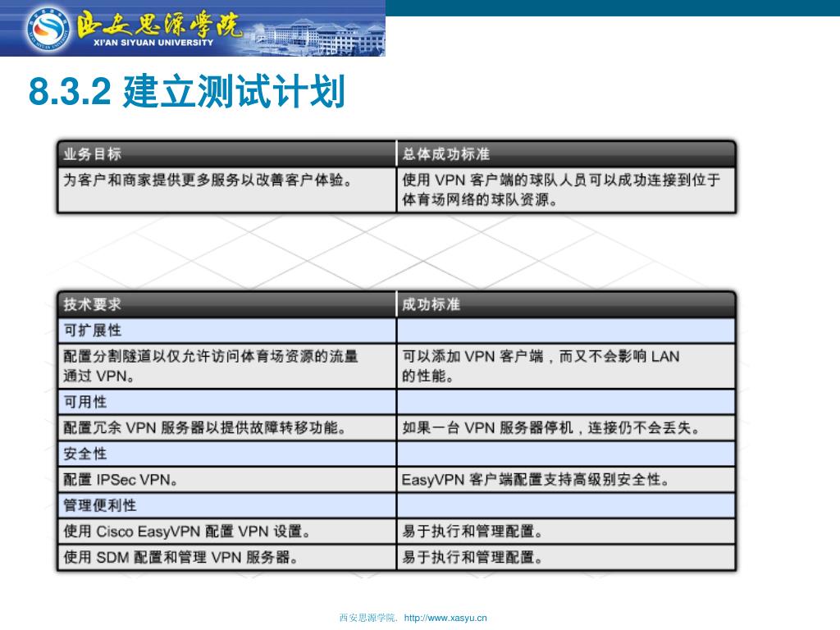Screen dimensions: 840x630
Task: Select 易于执行和管理配置 in the Cisco EasyVPN row
Action: [566, 532]
